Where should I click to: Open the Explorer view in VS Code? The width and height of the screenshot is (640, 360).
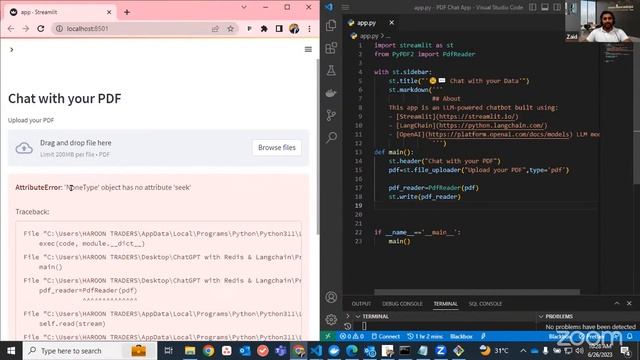pyautogui.click(x=331, y=25)
